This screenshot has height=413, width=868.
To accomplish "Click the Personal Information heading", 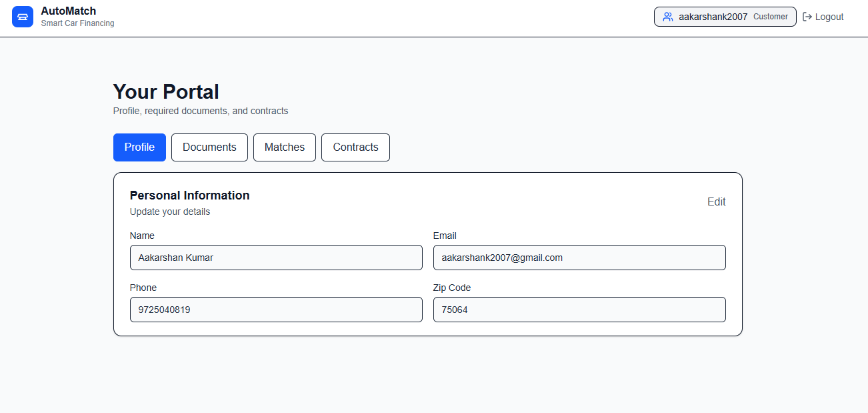I will (x=190, y=195).
